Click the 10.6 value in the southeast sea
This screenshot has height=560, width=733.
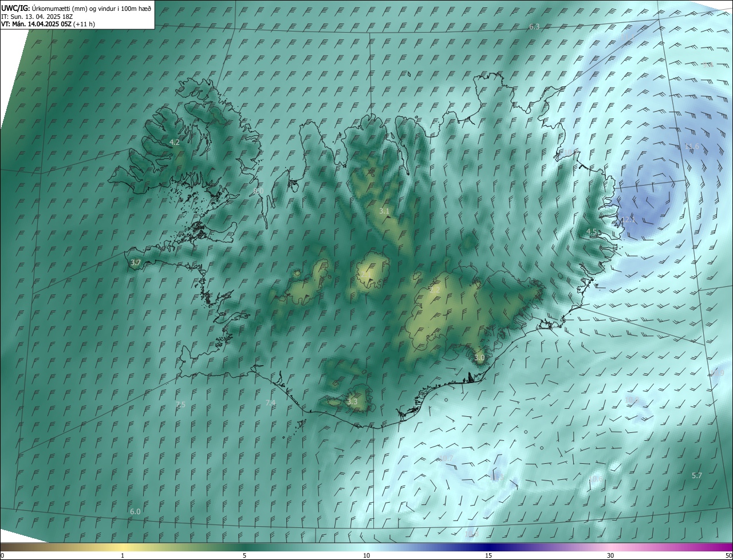coord(596,479)
